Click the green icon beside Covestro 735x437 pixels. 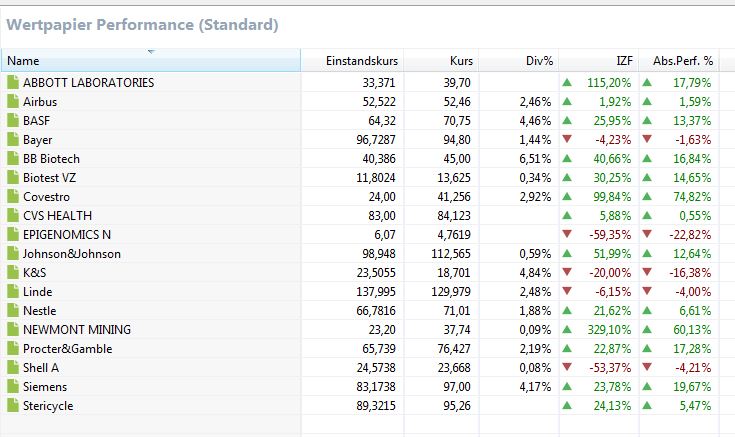click(x=13, y=196)
